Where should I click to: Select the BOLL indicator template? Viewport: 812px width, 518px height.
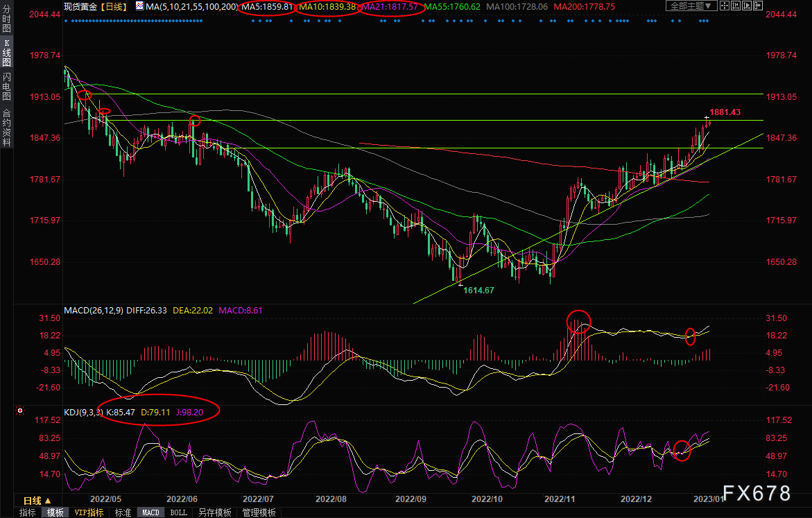coord(178,512)
